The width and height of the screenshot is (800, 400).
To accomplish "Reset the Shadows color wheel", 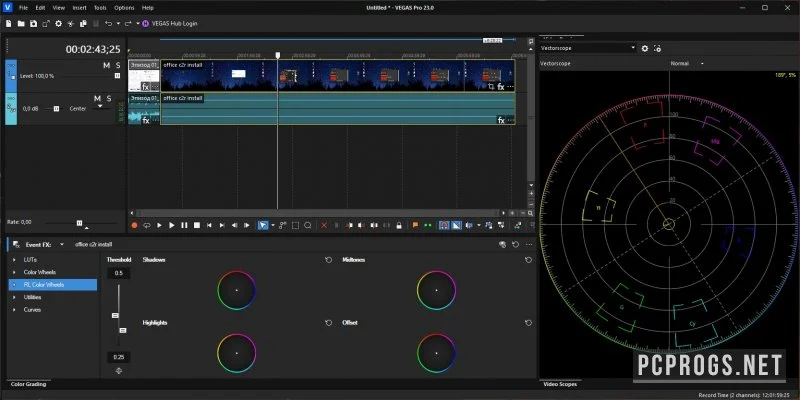I will 329,260.
